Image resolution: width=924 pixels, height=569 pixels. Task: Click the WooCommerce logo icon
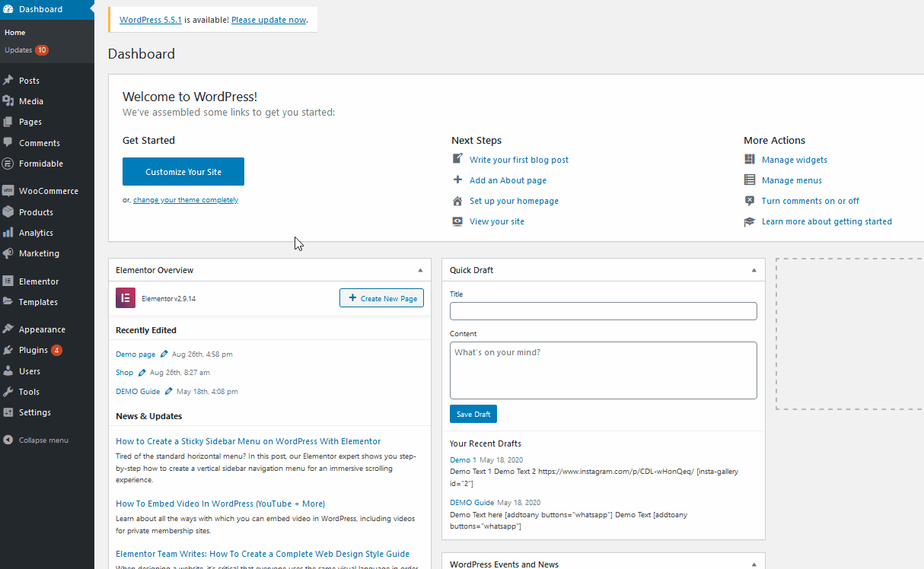(x=8, y=191)
